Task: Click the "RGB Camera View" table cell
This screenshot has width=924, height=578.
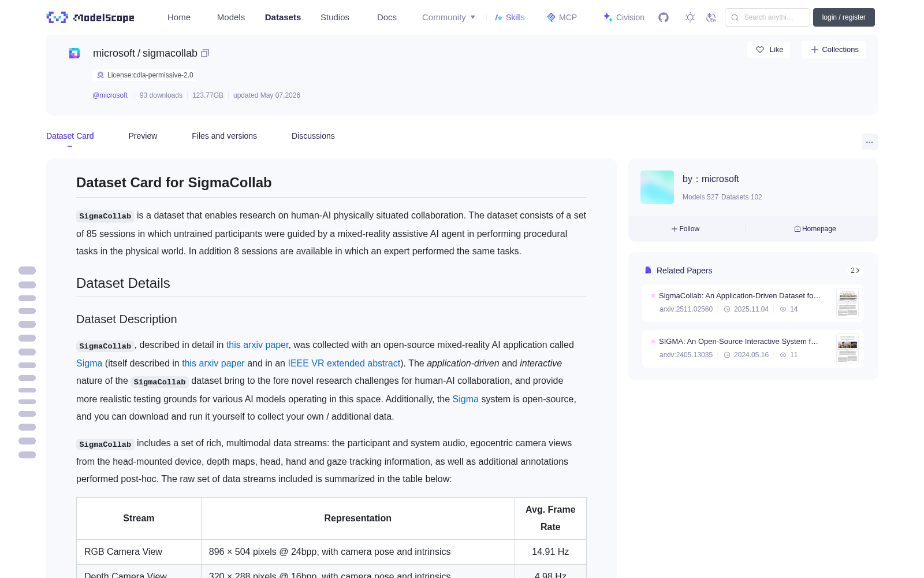Action: point(139,552)
